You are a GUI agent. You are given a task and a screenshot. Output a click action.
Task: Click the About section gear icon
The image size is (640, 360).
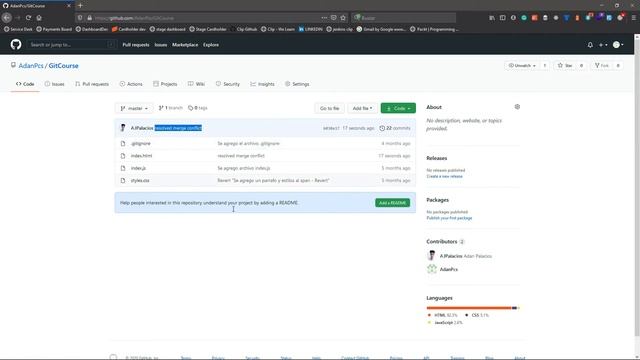pos(517,107)
